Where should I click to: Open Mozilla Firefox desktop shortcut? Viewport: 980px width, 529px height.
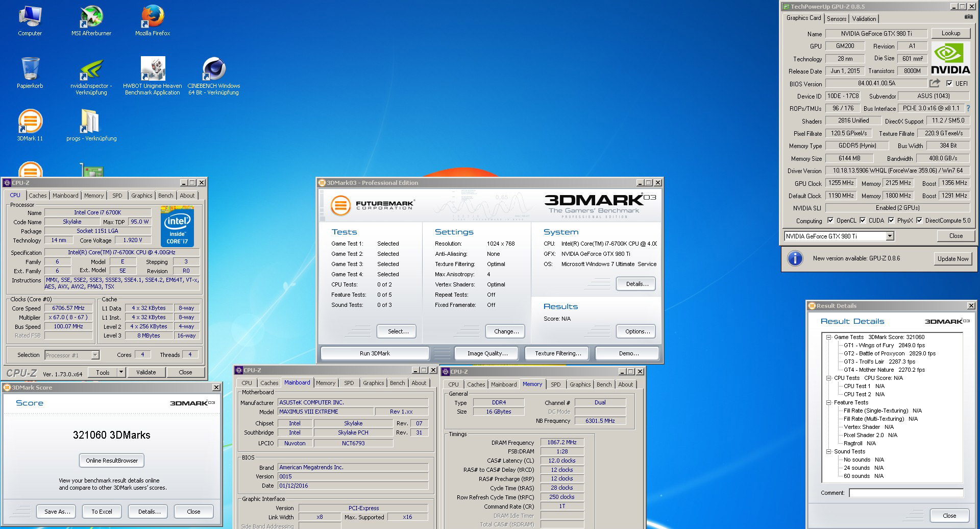(153, 20)
